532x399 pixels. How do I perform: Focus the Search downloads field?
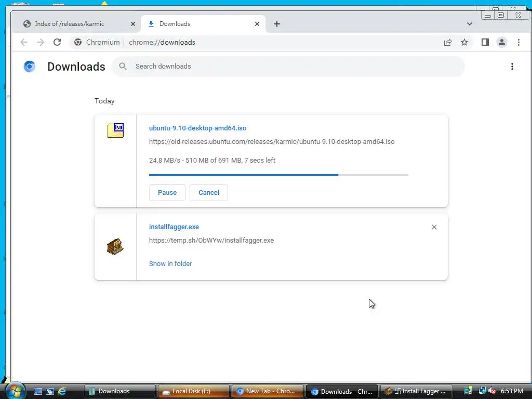point(288,66)
